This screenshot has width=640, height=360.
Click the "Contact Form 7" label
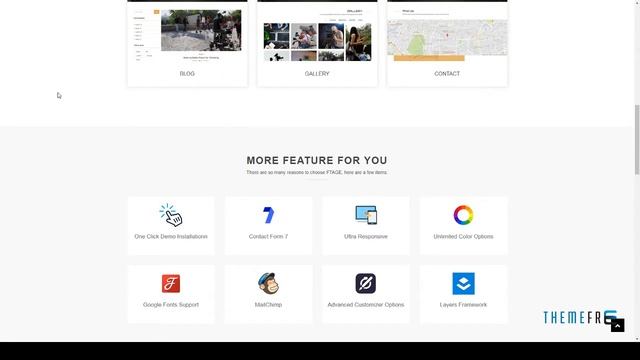pos(268,236)
